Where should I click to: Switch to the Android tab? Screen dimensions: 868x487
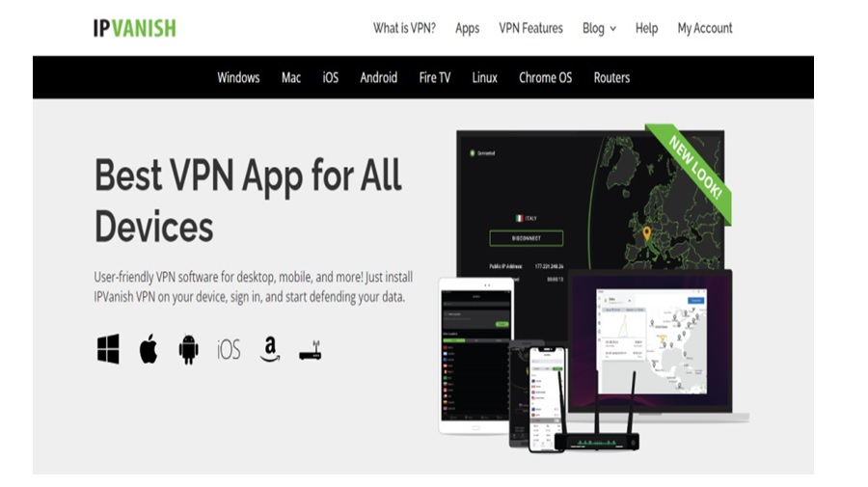coord(379,77)
